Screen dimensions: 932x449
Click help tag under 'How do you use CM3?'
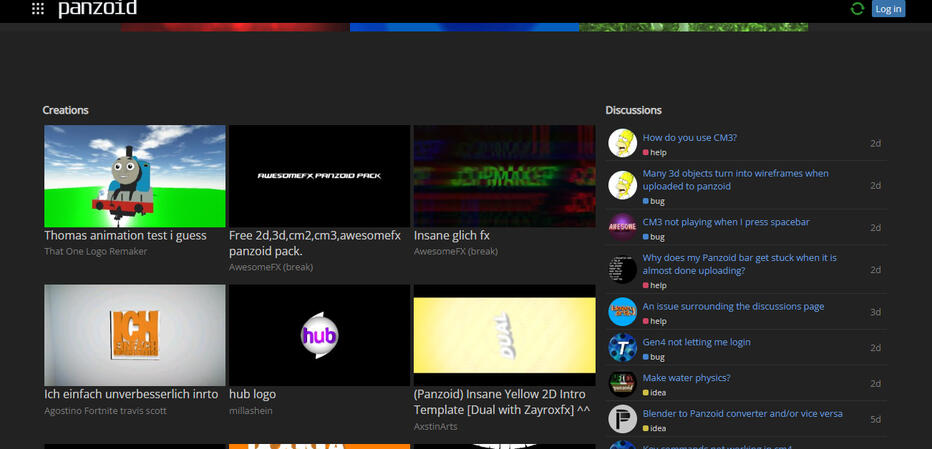coord(654,153)
